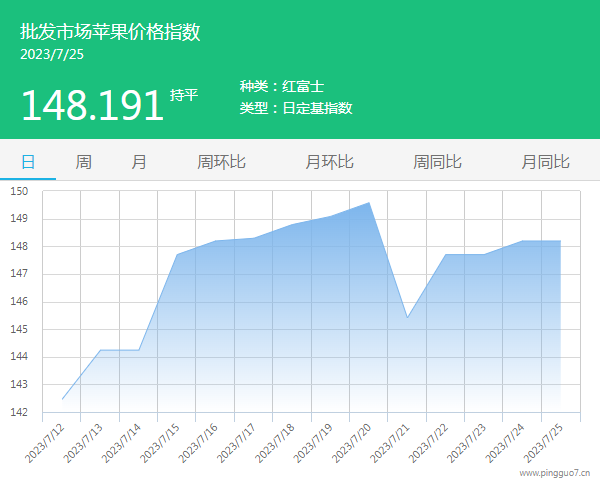Click the 2023/7/23 x-axis date label
The width and height of the screenshot is (600, 485).
[467, 441]
